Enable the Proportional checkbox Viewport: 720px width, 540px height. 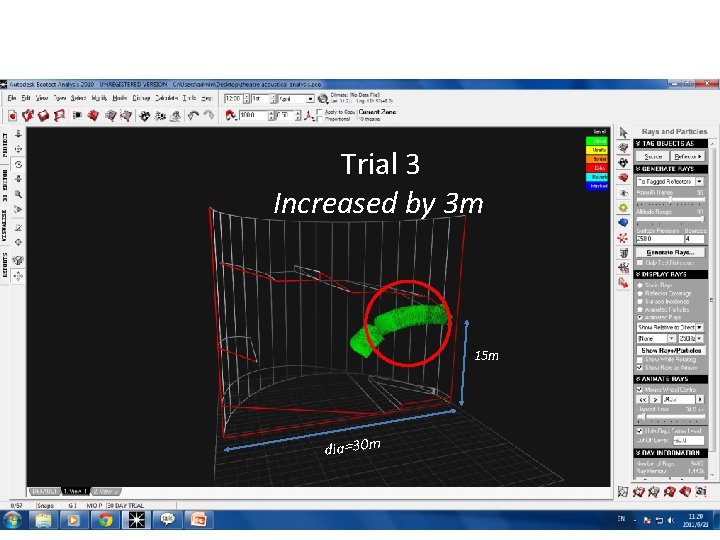[x=320, y=119]
